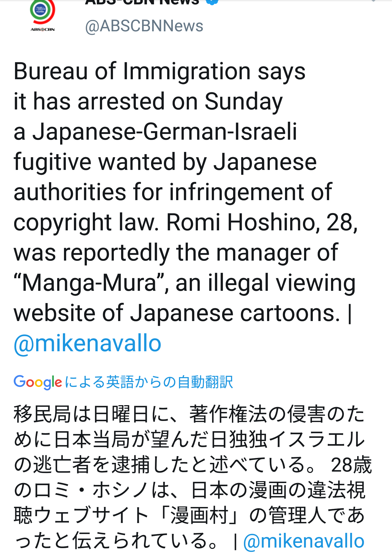The height and width of the screenshot is (556, 392).
Task: Tap the "Bureau of Immigration says" line
Action: [x=159, y=71]
